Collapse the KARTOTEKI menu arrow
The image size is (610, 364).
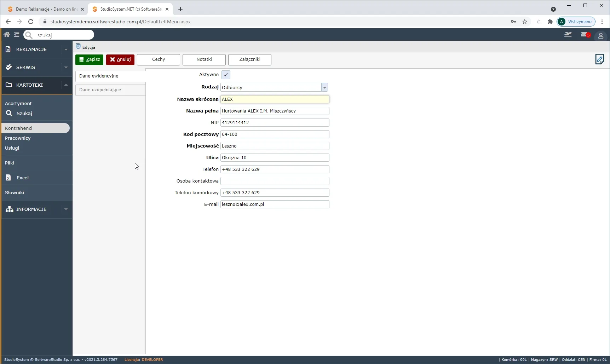coord(66,85)
